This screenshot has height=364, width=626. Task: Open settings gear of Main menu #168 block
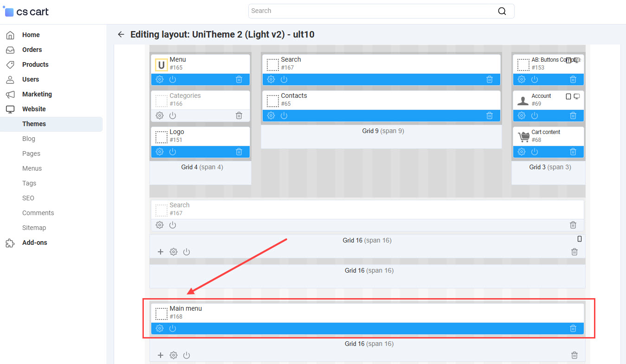[160, 328]
